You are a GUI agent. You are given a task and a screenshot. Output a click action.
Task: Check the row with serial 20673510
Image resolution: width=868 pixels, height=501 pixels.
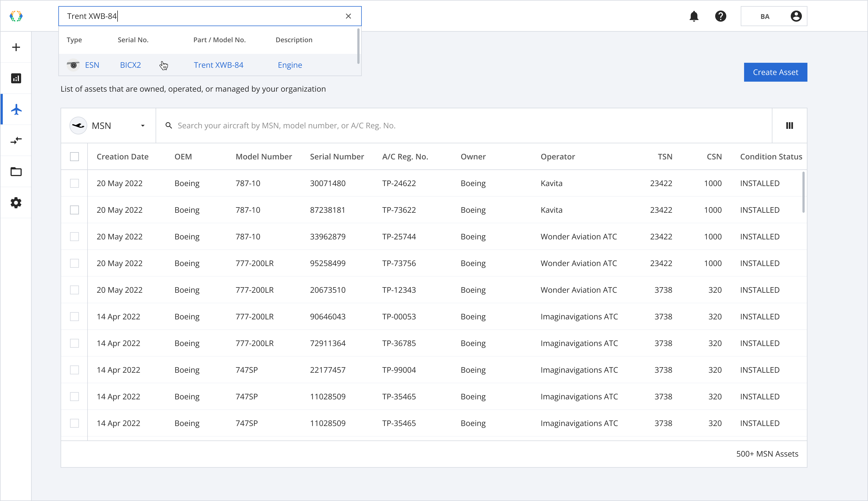[74, 290]
